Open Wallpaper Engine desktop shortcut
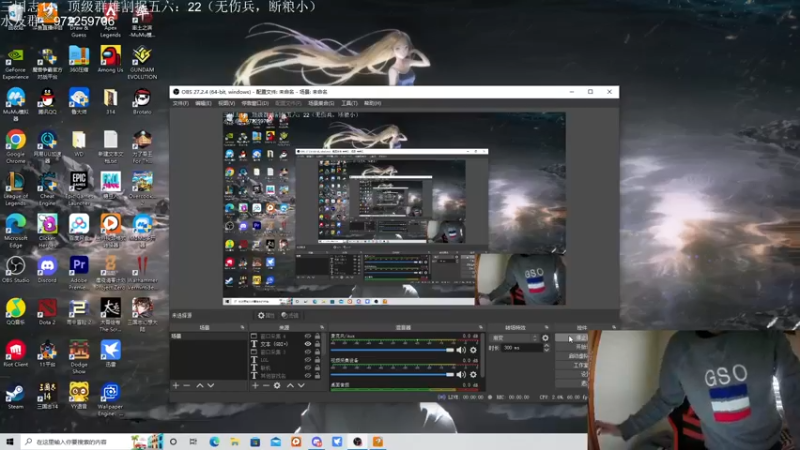The height and width of the screenshot is (450, 800). [110, 399]
